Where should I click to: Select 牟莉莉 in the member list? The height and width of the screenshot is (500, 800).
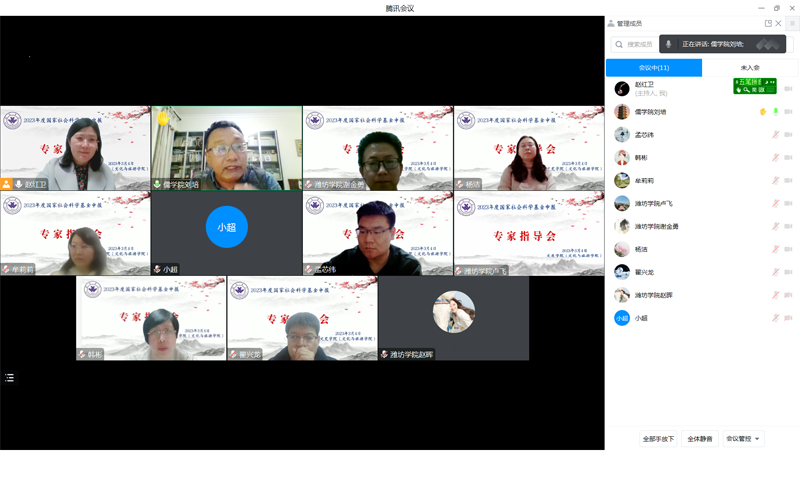coord(651,181)
